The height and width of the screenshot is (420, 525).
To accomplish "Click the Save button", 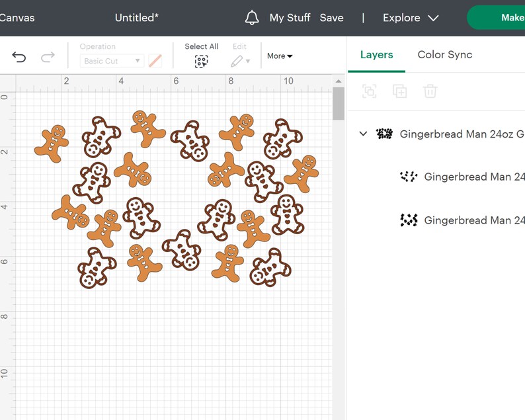I will (331, 18).
